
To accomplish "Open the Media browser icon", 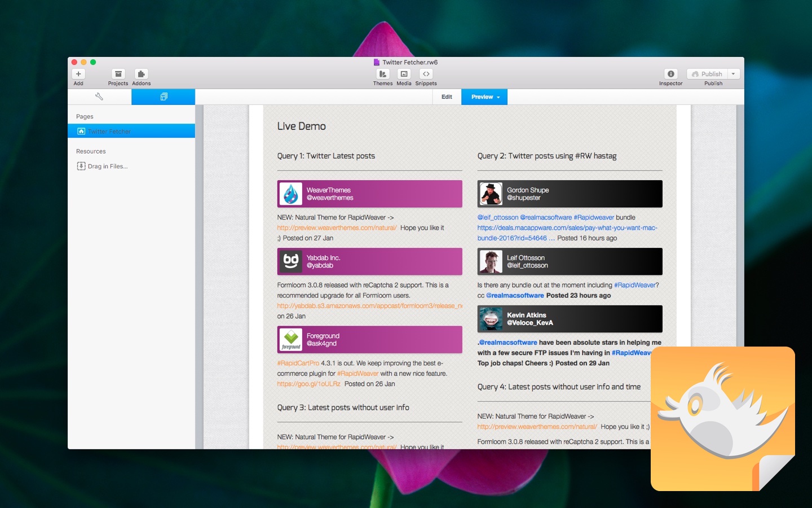I will click(404, 74).
